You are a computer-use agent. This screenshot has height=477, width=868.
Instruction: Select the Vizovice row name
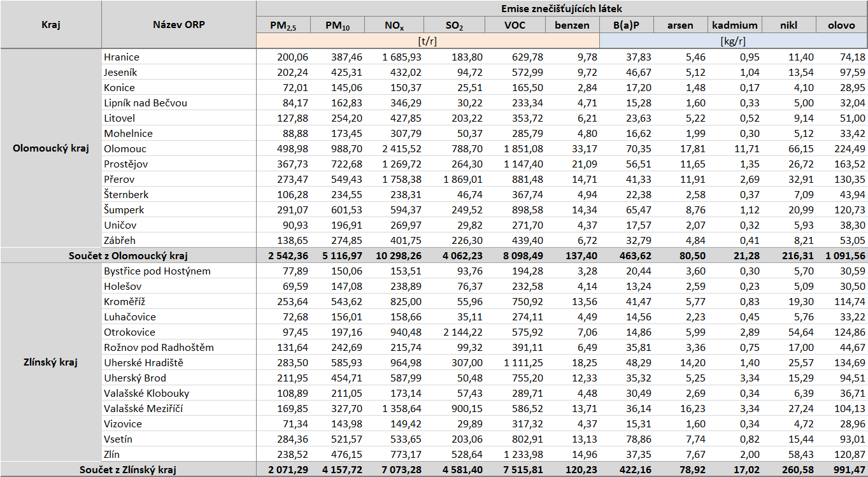pyautogui.click(x=124, y=424)
